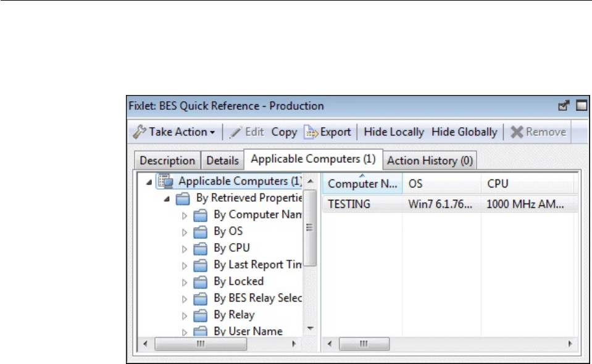The width and height of the screenshot is (592, 364).
Task: Select By Retrieved Properties tree node
Action: (248, 198)
